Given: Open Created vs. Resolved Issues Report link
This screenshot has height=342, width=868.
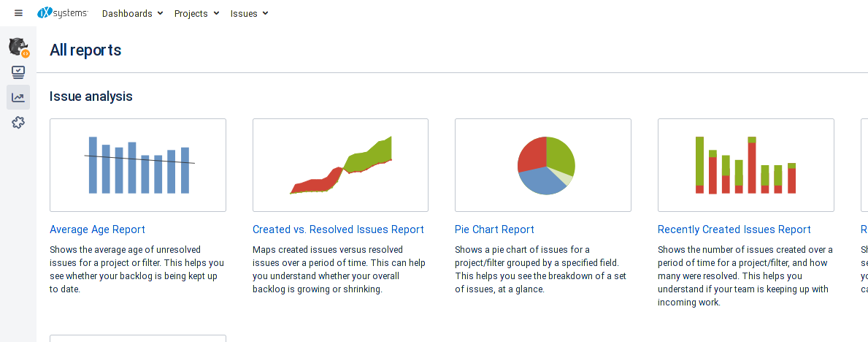Looking at the screenshot, I should 338,229.
